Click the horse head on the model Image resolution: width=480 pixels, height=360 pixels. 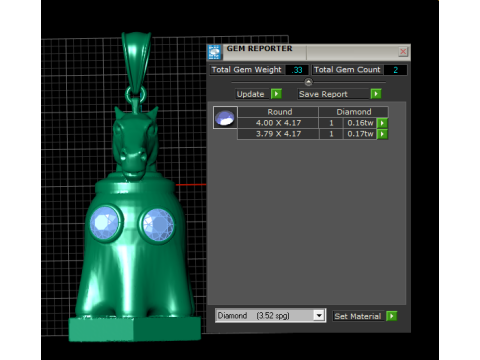[x=135, y=143]
